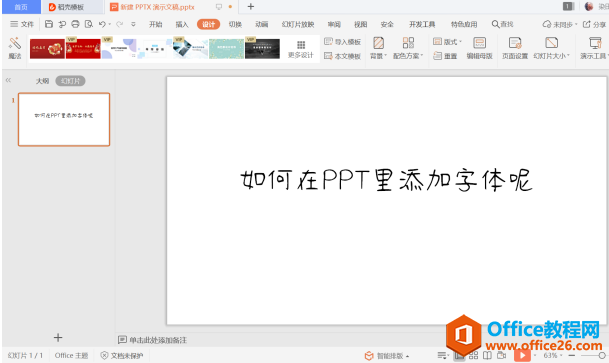Screen dimensions: 609x363
Task: Click the Print icon in quick access toolbar
Action: (75, 24)
